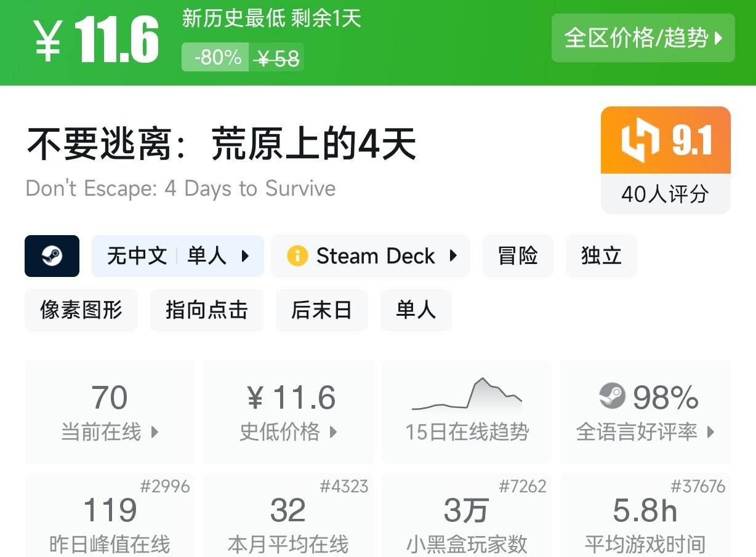Select the 指向点击 tag
The image size is (756, 557).
[x=207, y=310]
